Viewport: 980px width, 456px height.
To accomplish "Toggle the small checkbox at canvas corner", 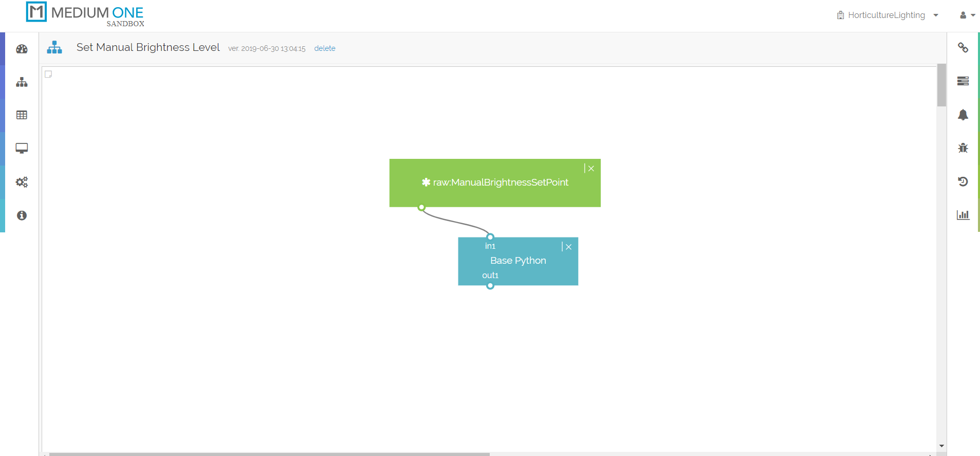I will point(48,74).
